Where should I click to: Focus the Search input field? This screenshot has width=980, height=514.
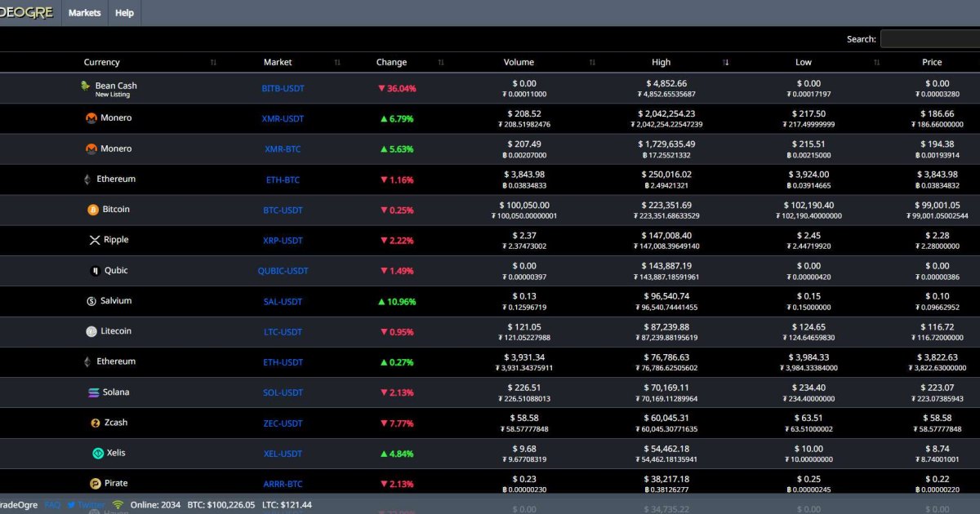[930, 38]
